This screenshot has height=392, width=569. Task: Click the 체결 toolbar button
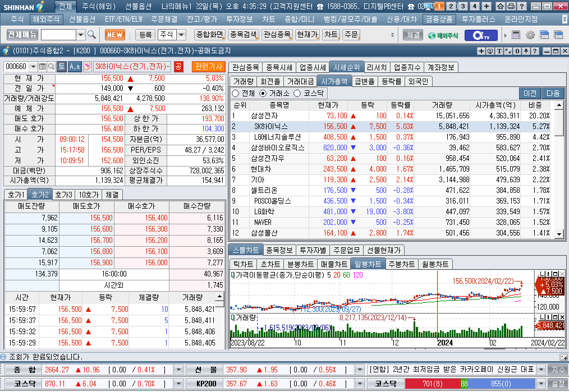[x=413, y=35]
